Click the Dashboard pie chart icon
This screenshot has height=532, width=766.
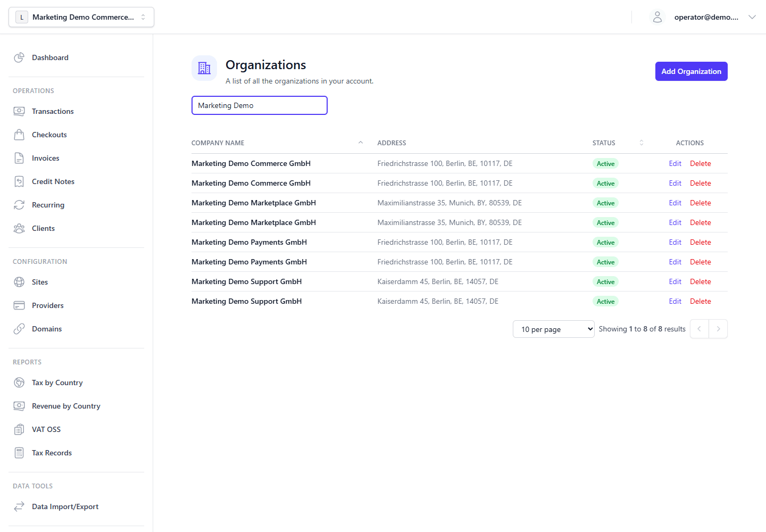click(19, 57)
